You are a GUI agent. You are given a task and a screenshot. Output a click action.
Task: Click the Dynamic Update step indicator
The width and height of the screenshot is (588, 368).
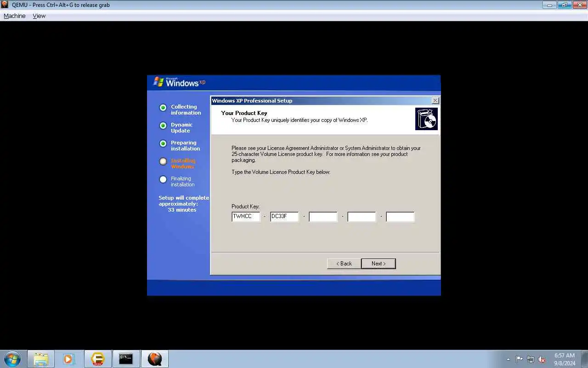click(163, 126)
